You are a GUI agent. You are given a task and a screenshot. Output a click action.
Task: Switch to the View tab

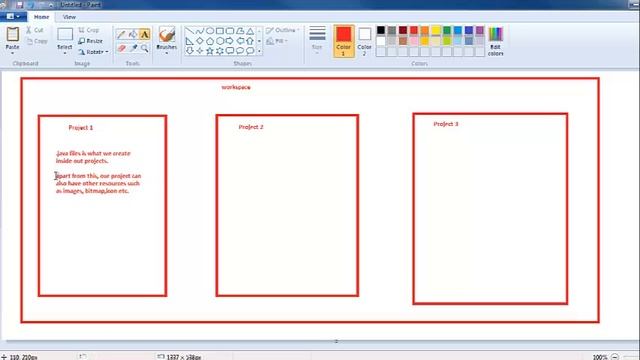[x=69, y=17]
